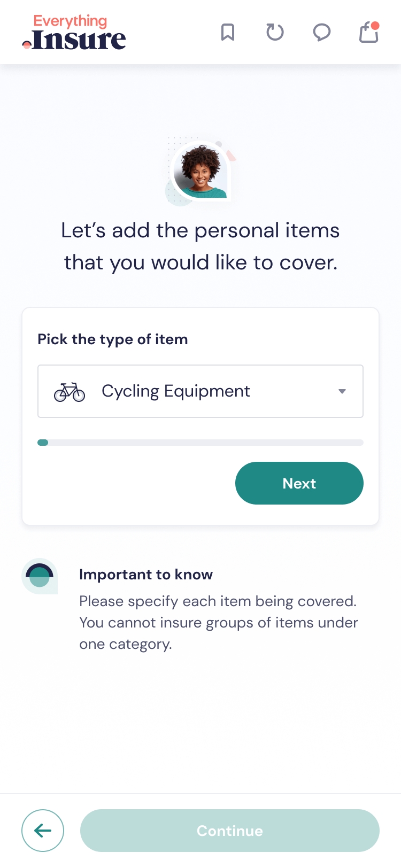The height and width of the screenshot is (868, 401).
Task: Open the item type dropdown arrow
Action: (342, 391)
